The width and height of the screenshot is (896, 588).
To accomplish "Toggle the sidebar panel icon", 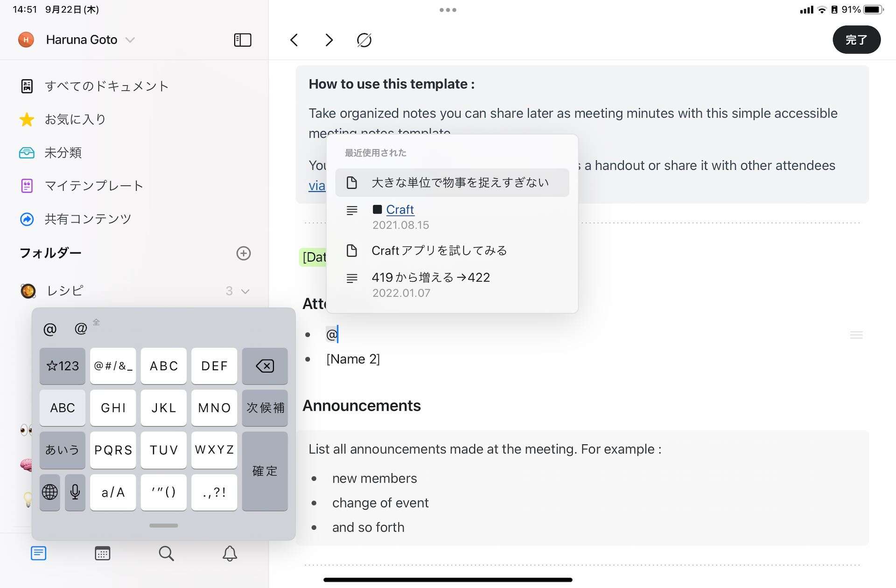I will pos(242,40).
